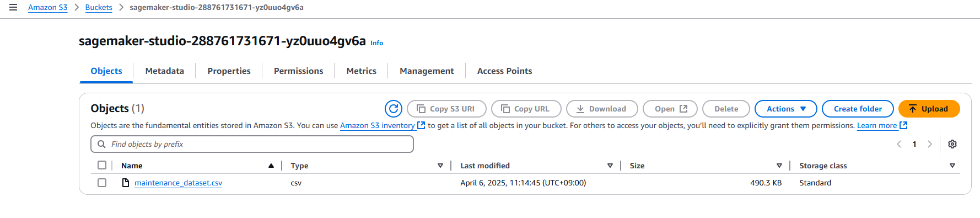
Task: Sort by Storage class column arrow
Action: (x=952, y=166)
